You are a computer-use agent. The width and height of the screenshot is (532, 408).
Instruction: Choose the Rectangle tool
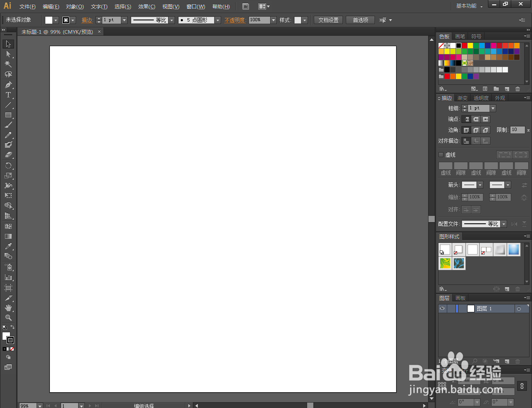pyautogui.click(x=8, y=115)
